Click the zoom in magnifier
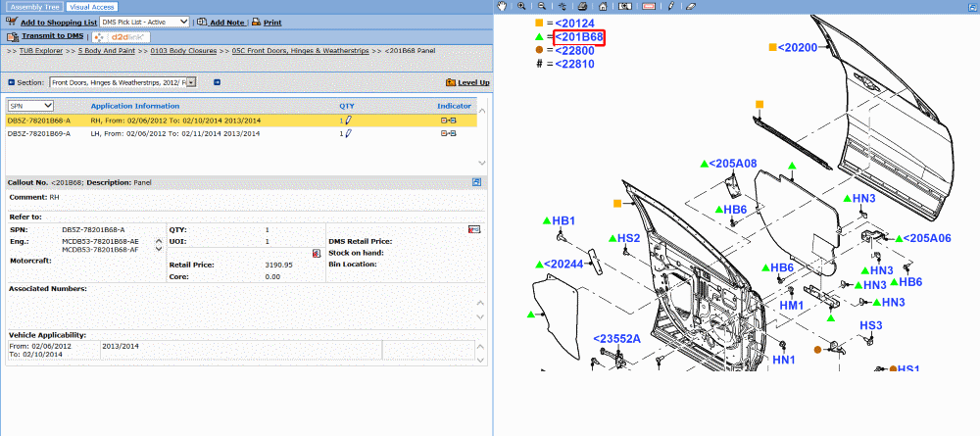The image size is (980, 436). click(x=521, y=6)
